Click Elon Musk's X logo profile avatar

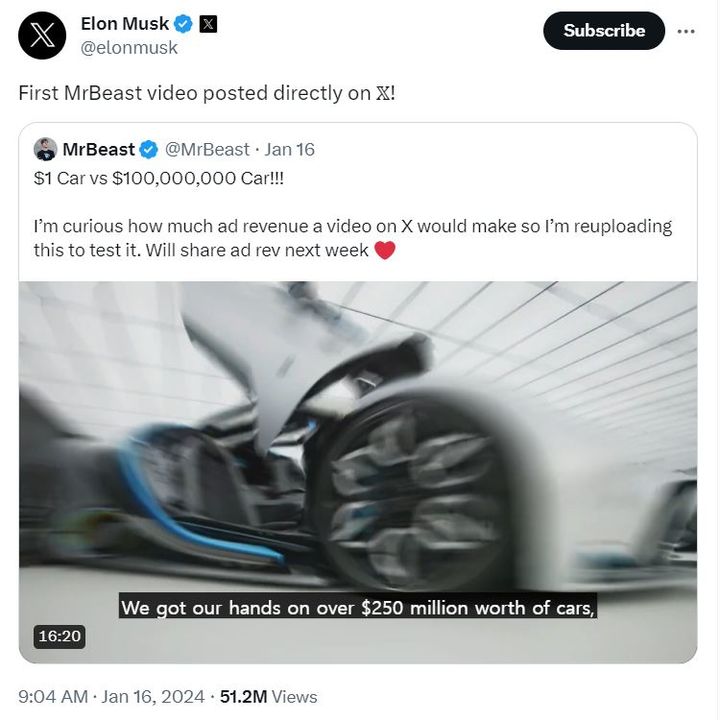pos(42,35)
